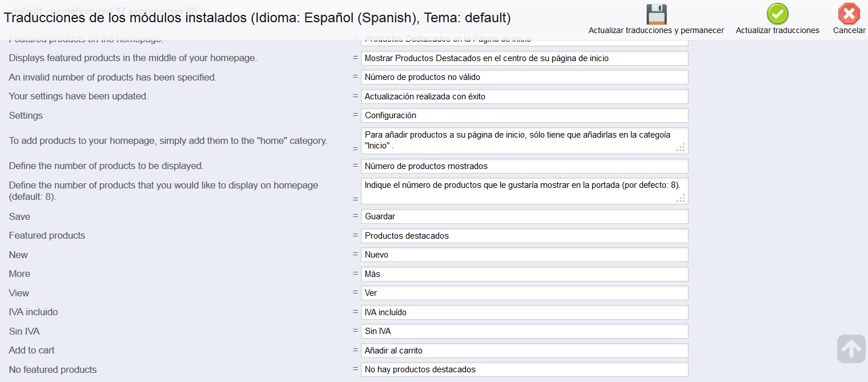This screenshot has height=382, width=868.
Task: Edit the "Ver" translation field
Action: [524, 293]
